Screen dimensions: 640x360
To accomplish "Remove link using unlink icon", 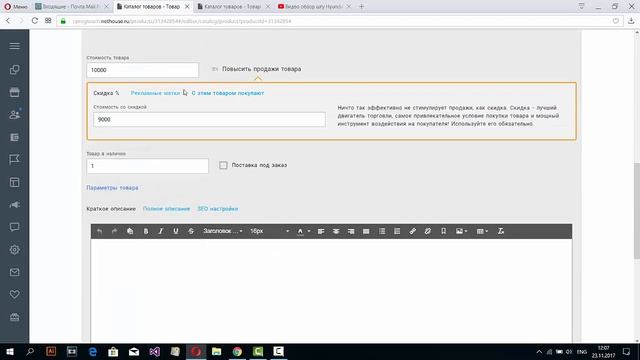I will coord(428,231).
